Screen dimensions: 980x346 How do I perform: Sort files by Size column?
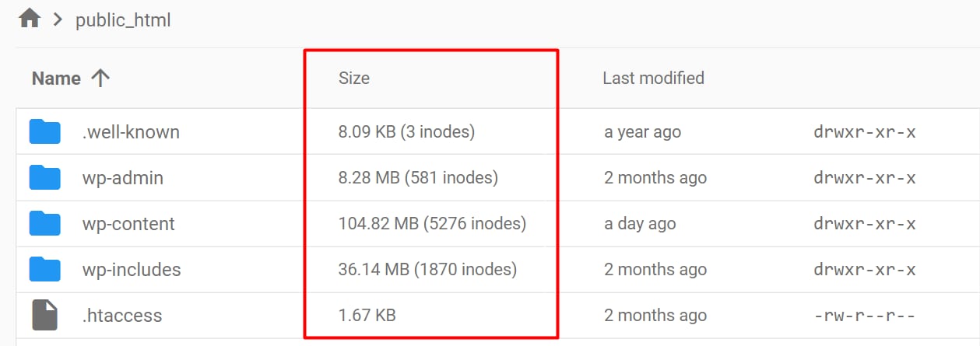pos(354,78)
